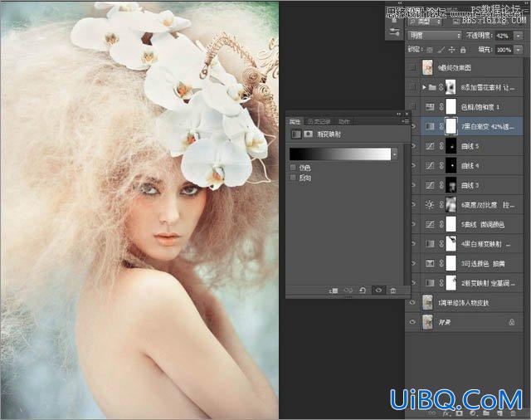Image resolution: width=531 pixels, height=420 pixels.
Task: Enable the 反向 reverse checkbox
Action: pyautogui.click(x=293, y=178)
